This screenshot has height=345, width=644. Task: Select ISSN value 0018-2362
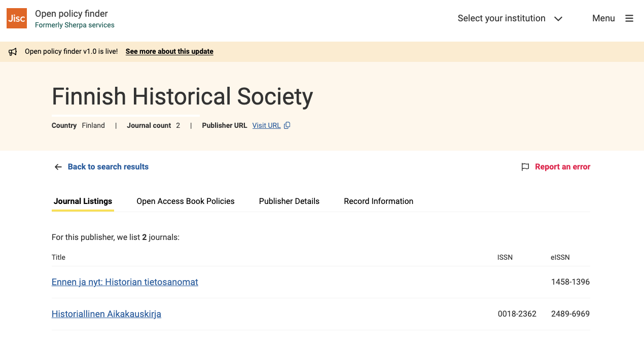coord(517,314)
